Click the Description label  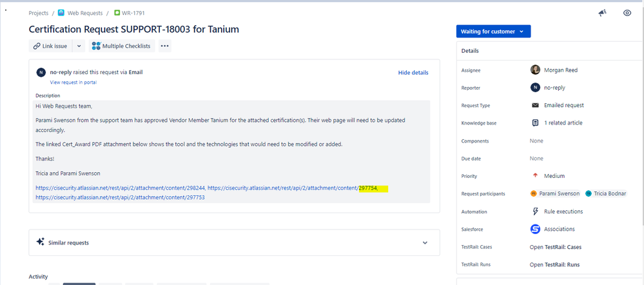pyautogui.click(x=48, y=95)
